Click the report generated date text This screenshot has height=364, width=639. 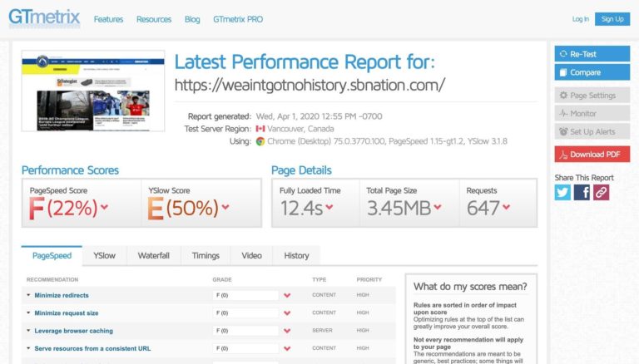[x=319, y=116]
